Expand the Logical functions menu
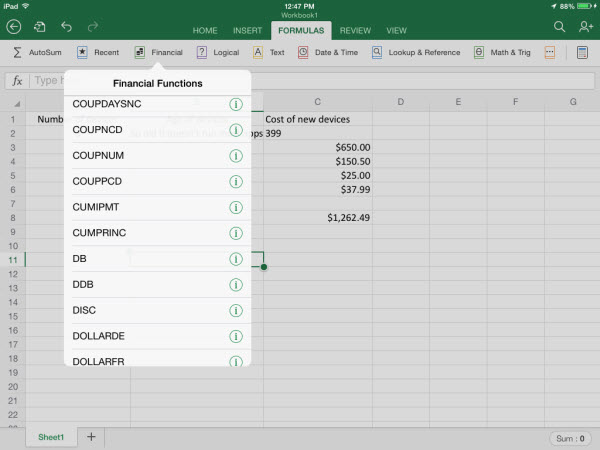Image resolution: width=600 pixels, height=450 pixels. (x=218, y=52)
